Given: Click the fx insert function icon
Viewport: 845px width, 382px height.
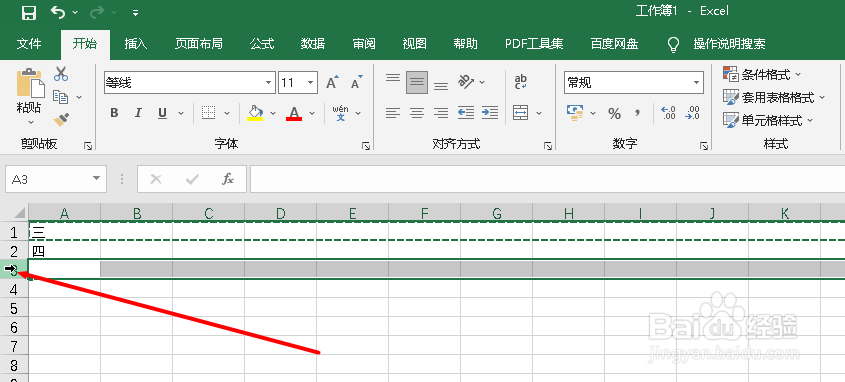Looking at the screenshot, I should (x=228, y=179).
